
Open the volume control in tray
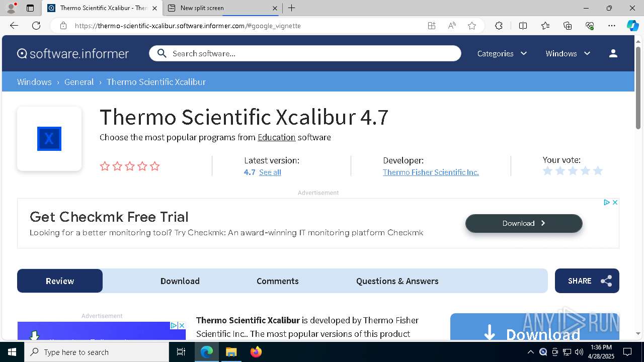pyautogui.click(x=579, y=352)
